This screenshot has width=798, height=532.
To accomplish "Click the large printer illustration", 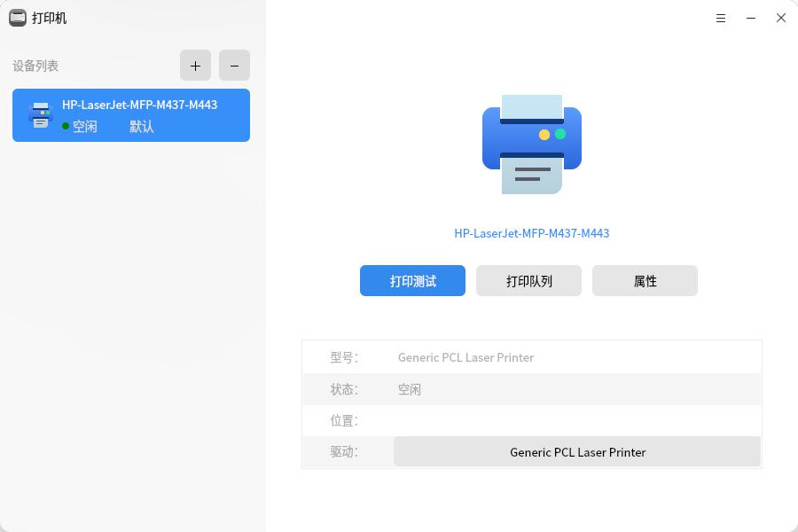I will tap(532, 144).
